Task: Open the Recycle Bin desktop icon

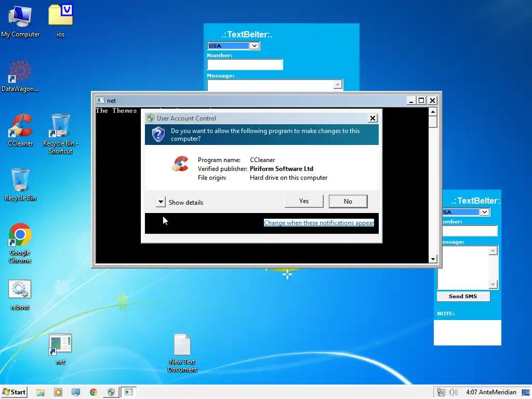Action: coord(20,185)
